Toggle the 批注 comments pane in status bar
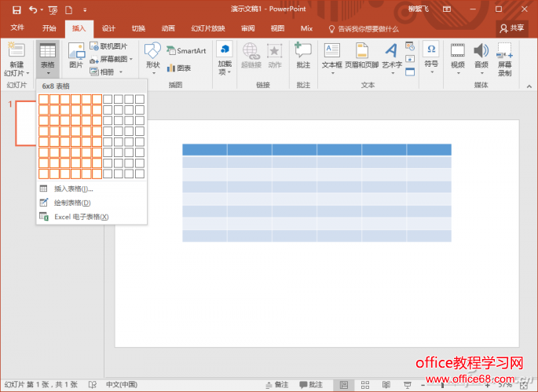The width and height of the screenshot is (538, 392). (311, 385)
